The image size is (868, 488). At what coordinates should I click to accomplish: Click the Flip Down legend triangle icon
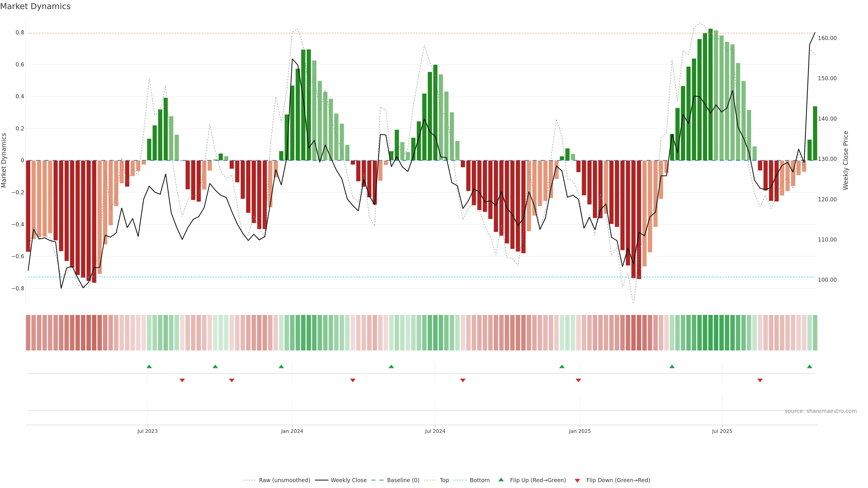(x=577, y=480)
